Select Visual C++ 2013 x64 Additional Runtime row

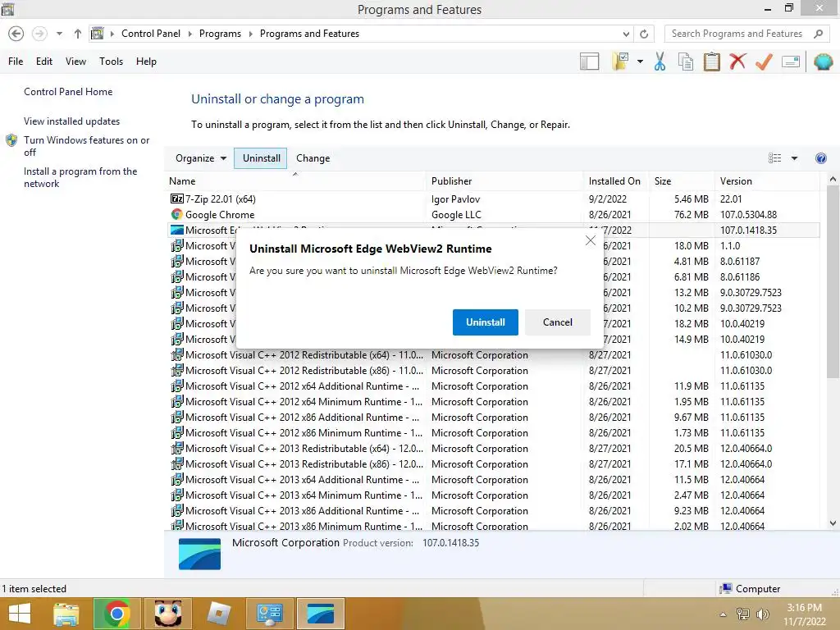pos(493,479)
